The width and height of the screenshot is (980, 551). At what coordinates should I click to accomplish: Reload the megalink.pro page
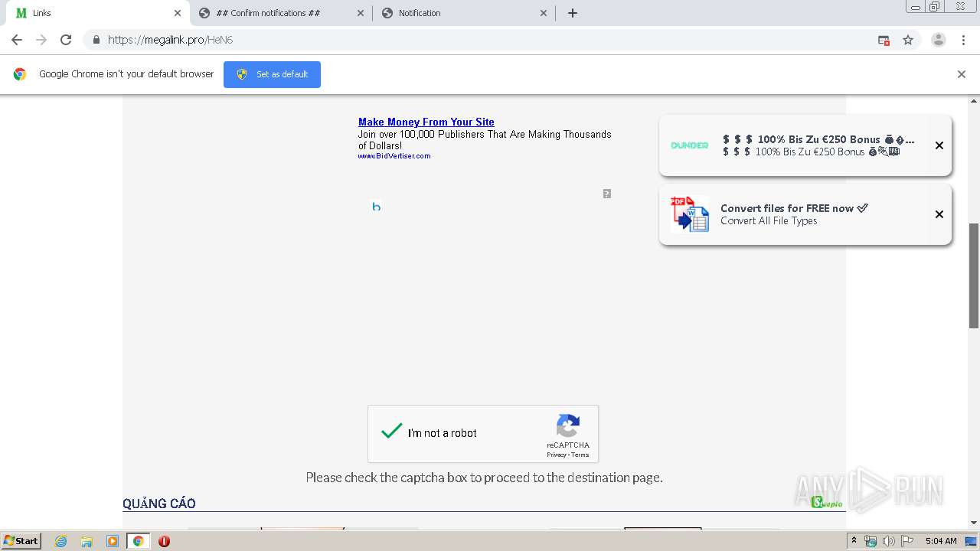pyautogui.click(x=66, y=40)
